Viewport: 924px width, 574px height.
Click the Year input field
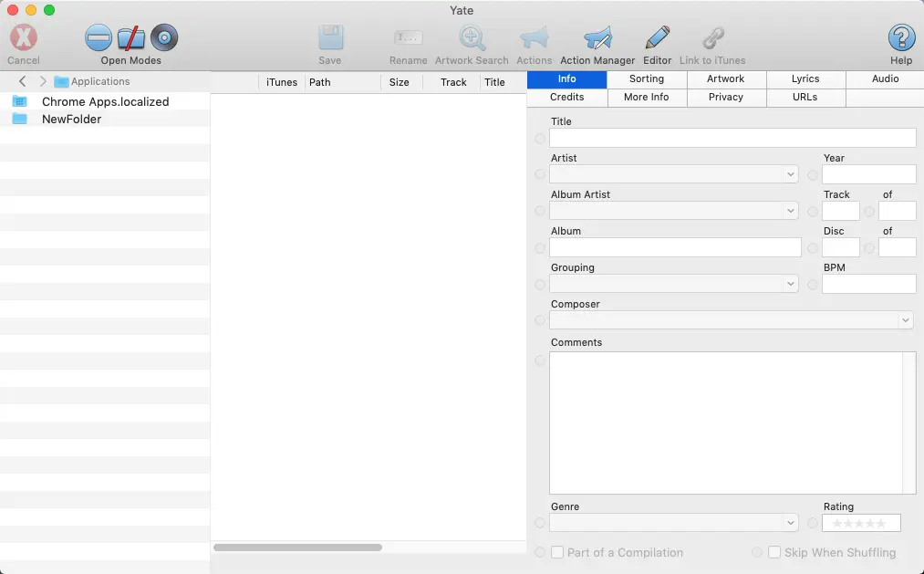pyautogui.click(x=869, y=174)
